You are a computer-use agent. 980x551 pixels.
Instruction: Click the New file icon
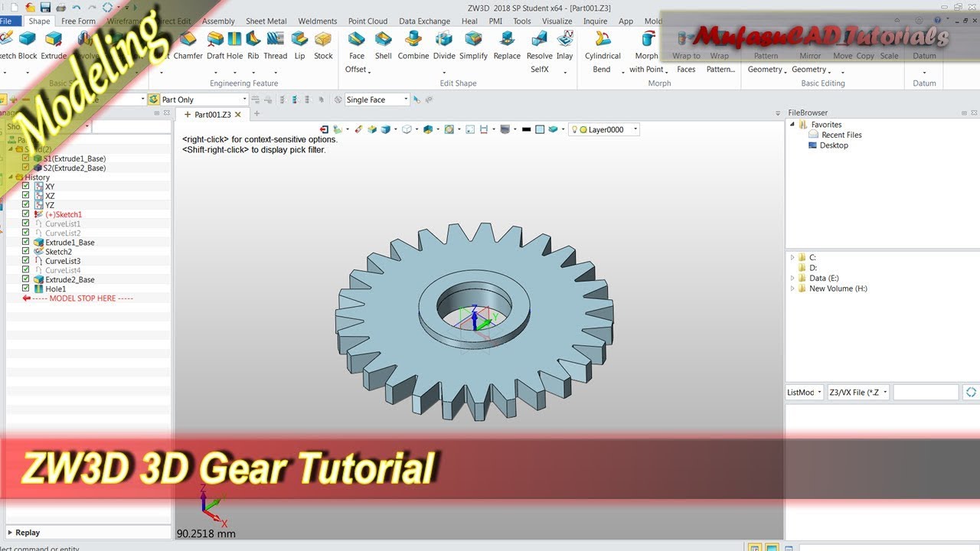click(14, 7)
